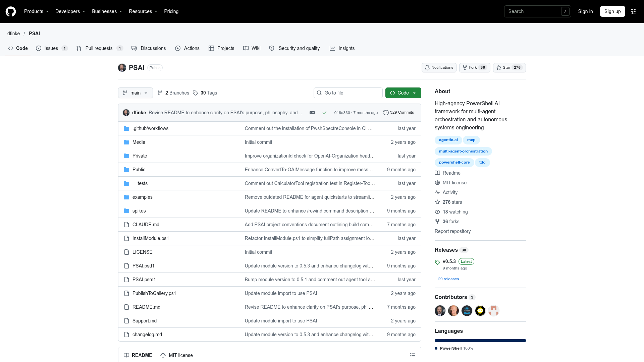
Task: Open the 36 forks link
Action: pyautogui.click(x=447, y=222)
